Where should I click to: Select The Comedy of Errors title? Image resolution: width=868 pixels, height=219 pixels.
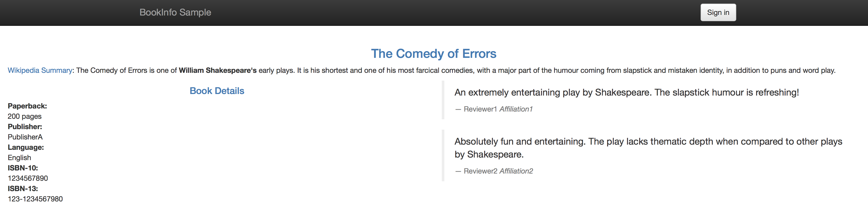point(434,53)
